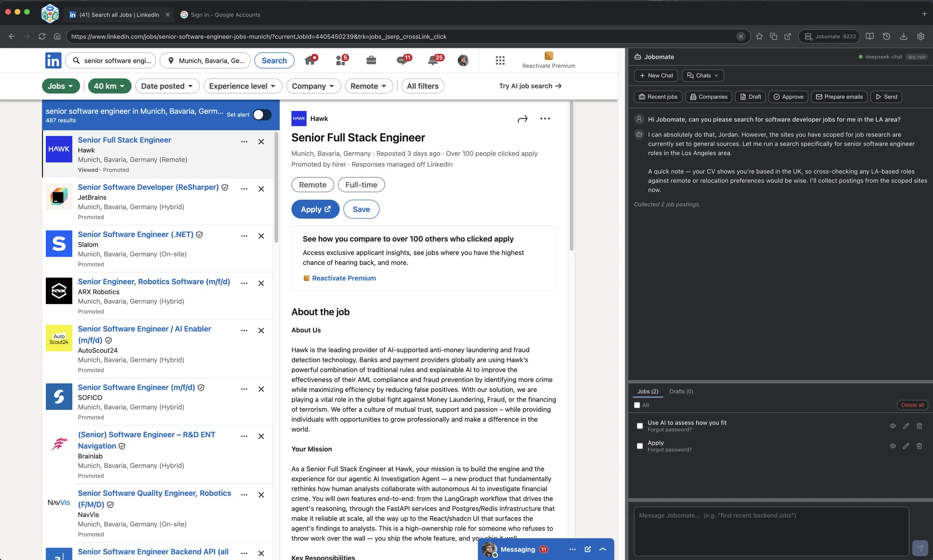Bookmark this page with the star icon
This screenshot has height=560, width=933.
pos(759,36)
